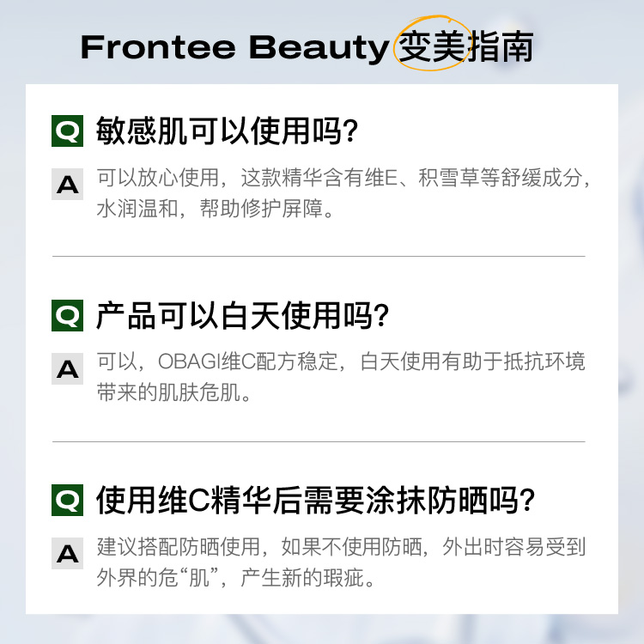Click the line "外界的危“肌”，产生新的瑕疵。"
The width and height of the screenshot is (644, 644).
[x=236, y=578]
